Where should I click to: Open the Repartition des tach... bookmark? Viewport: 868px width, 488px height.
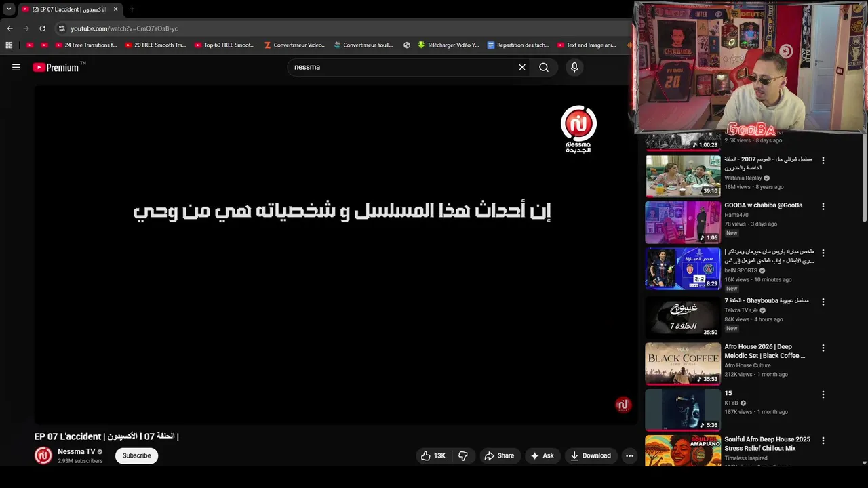[518, 45]
